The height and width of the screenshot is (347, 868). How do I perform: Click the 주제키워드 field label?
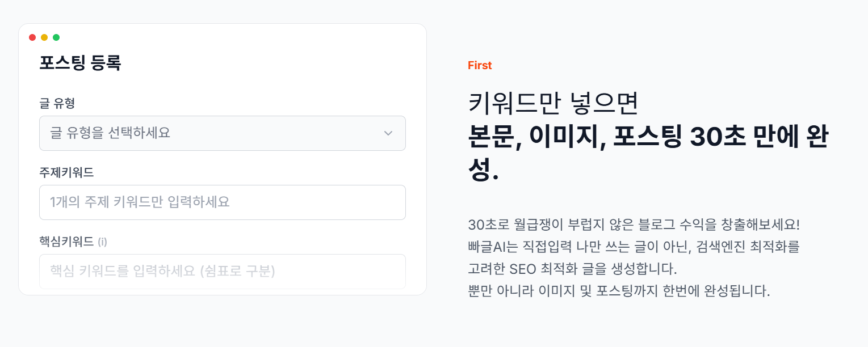point(66,172)
